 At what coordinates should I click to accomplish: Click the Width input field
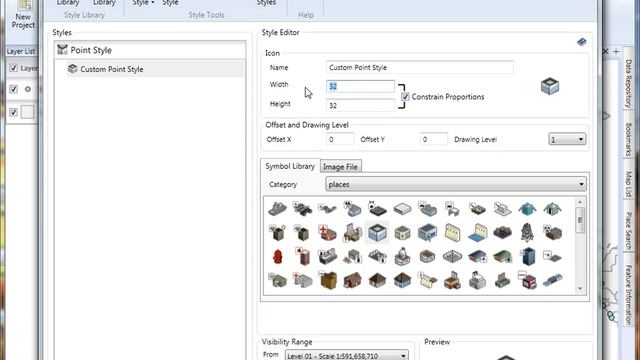[360, 86]
